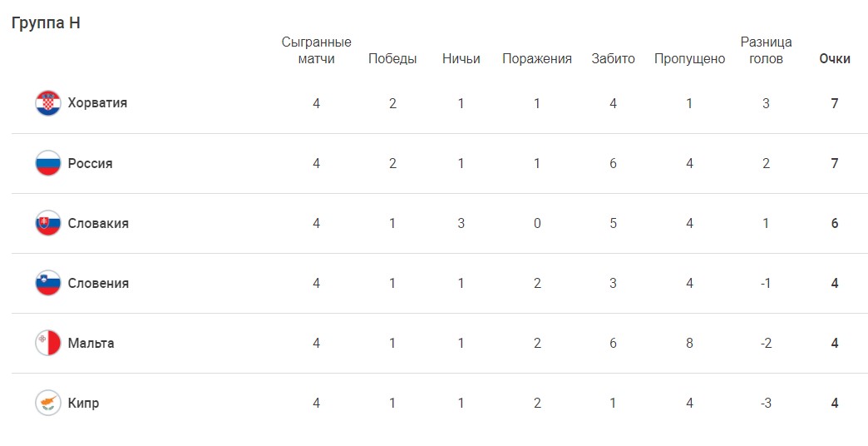Click the Очки column header
The width and height of the screenshot is (868, 446).
point(834,59)
